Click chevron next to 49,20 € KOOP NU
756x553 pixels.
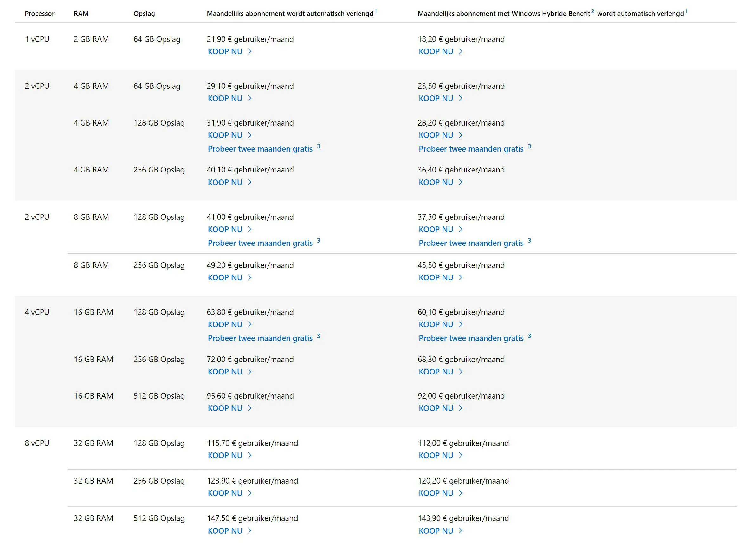click(x=249, y=277)
